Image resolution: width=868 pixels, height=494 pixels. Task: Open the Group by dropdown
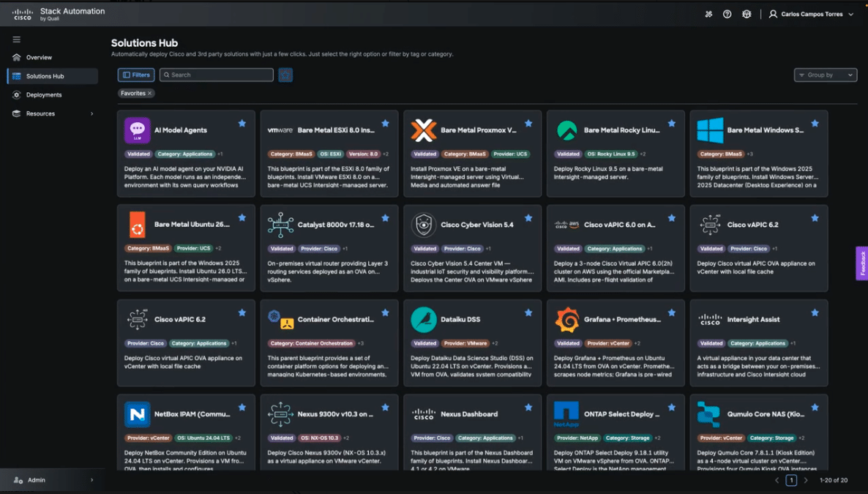click(826, 75)
